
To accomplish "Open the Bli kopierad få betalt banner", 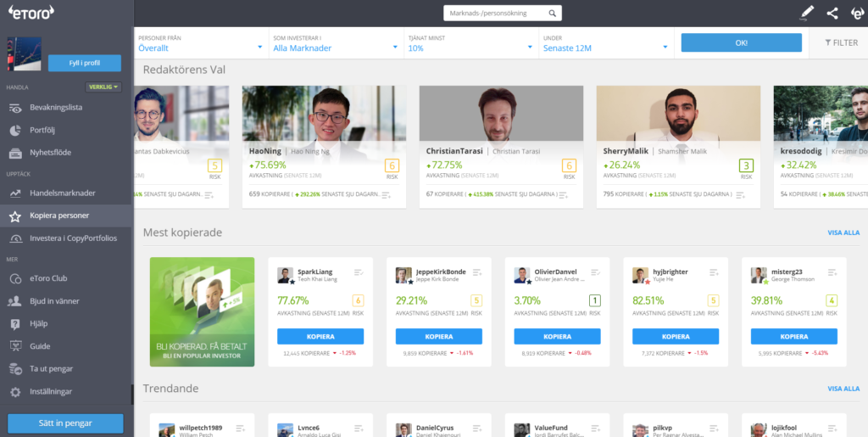I will pyautogui.click(x=202, y=311).
